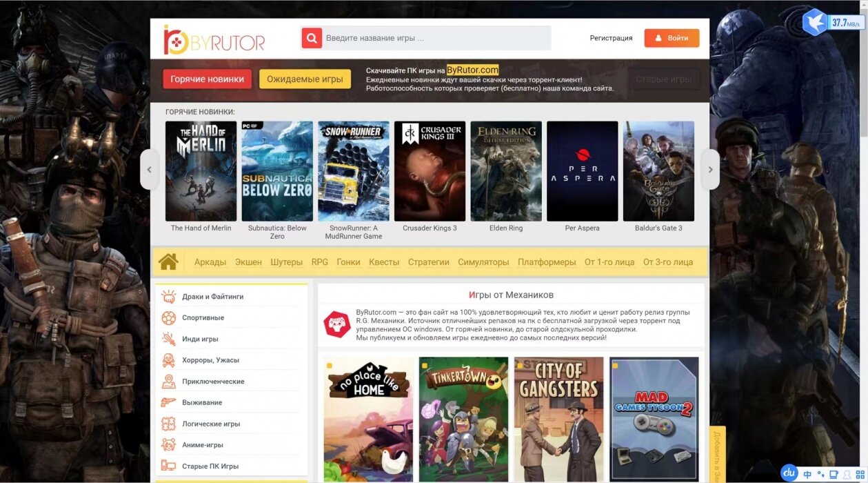Viewport: 868px width, 483px height.
Task: Click the map pin icon beside Приключенческие
Action: pyautogui.click(x=168, y=382)
